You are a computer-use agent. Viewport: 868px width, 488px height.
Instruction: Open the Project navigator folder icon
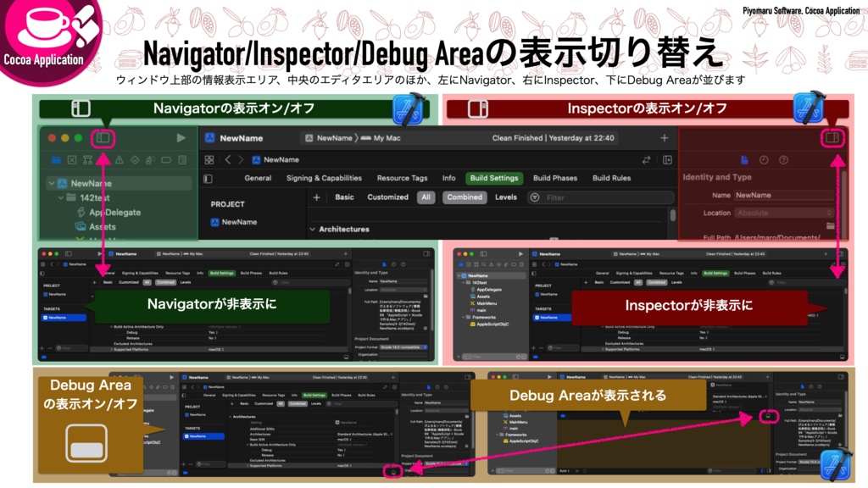point(56,160)
